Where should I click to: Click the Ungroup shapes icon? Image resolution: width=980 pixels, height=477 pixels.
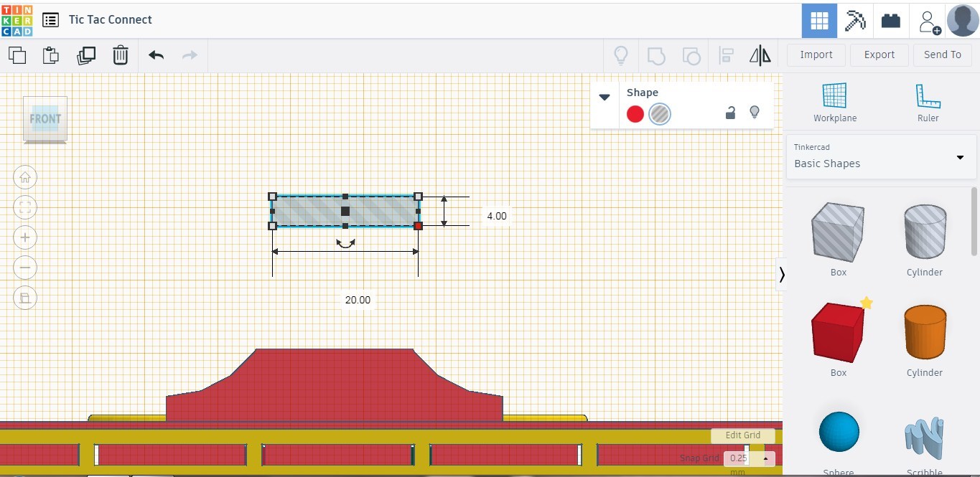coord(691,55)
